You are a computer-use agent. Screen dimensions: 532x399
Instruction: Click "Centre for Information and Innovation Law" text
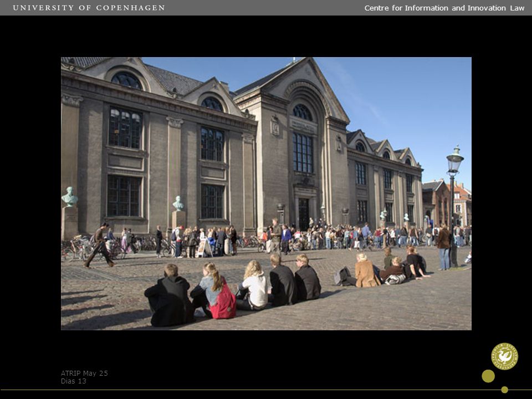coord(444,8)
